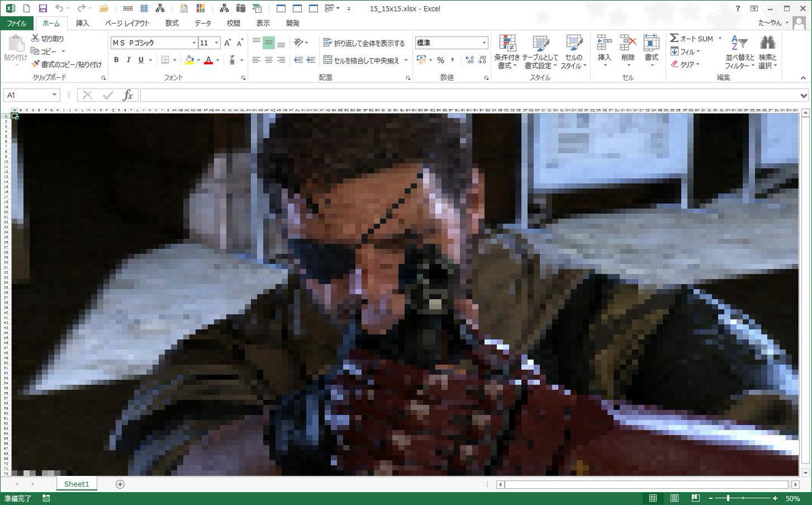Viewport: 812px width, 505px height.
Task: Expand the Copy (コピー) dropdown arrow
Action: [63, 51]
